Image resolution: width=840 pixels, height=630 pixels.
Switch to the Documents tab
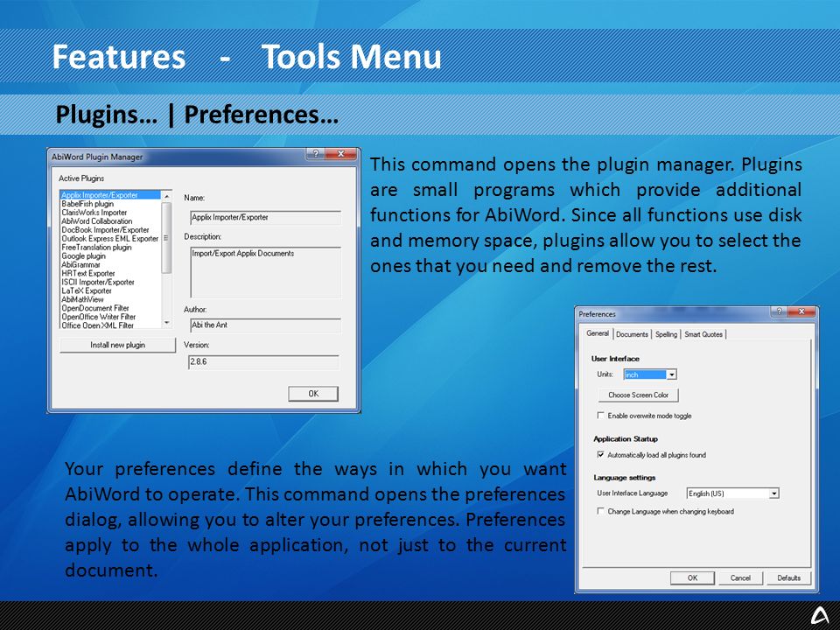(632, 334)
